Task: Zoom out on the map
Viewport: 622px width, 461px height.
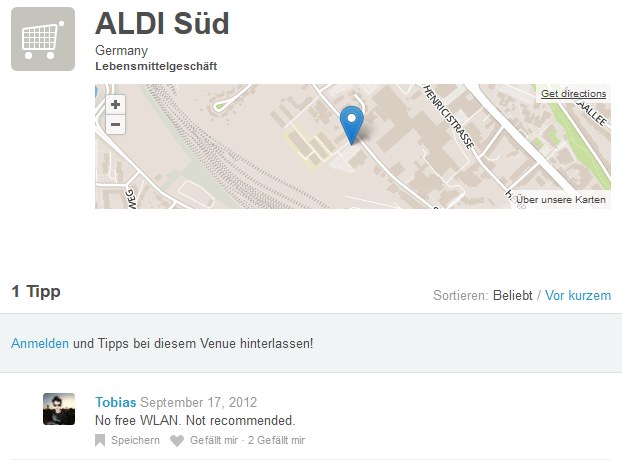Action: (x=115, y=125)
